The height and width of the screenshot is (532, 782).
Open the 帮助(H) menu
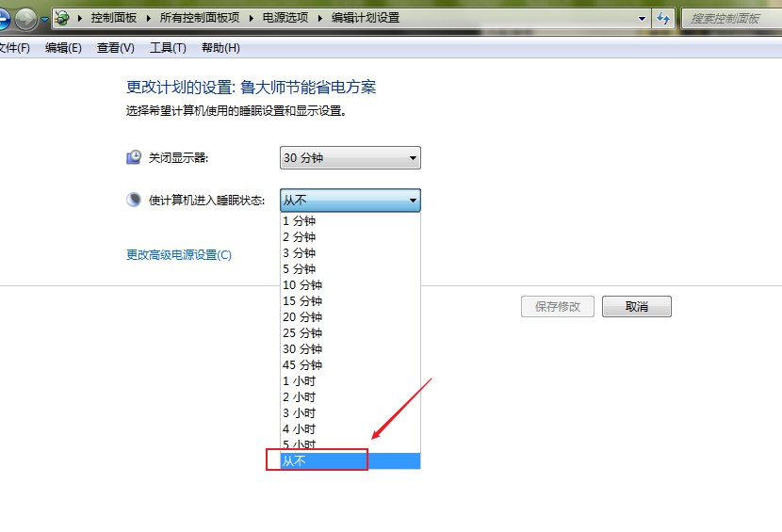[220, 48]
